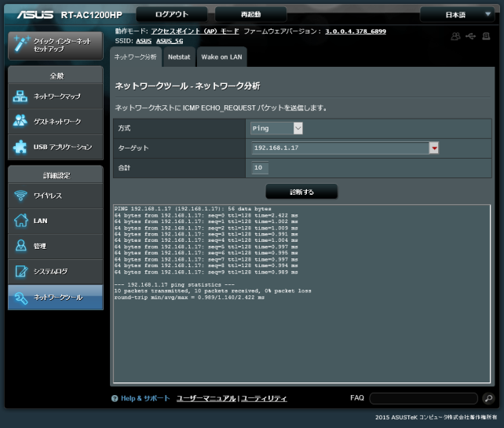Click the ASUS logo
504x428 pixels.
(x=35, y=15)
